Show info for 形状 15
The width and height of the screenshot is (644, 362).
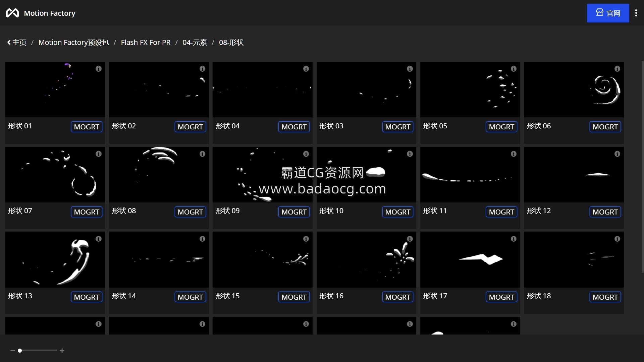click(x=306, y=239)
